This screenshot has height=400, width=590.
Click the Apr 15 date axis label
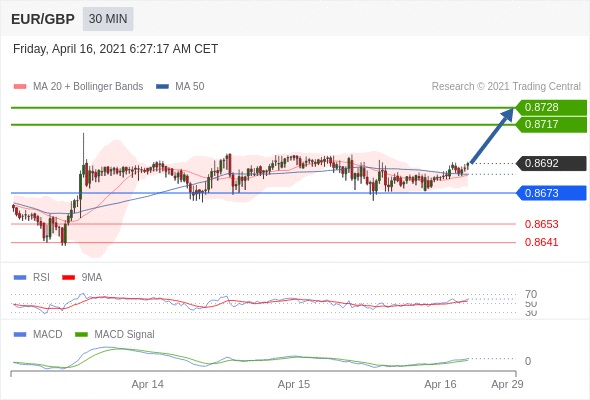coord(294,384)
